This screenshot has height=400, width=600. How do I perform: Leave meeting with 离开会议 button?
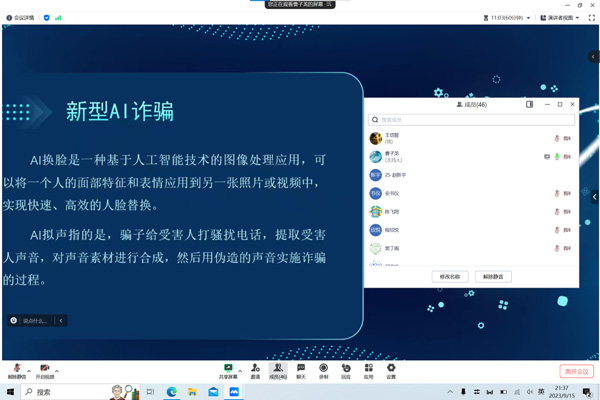coord(575,370)
